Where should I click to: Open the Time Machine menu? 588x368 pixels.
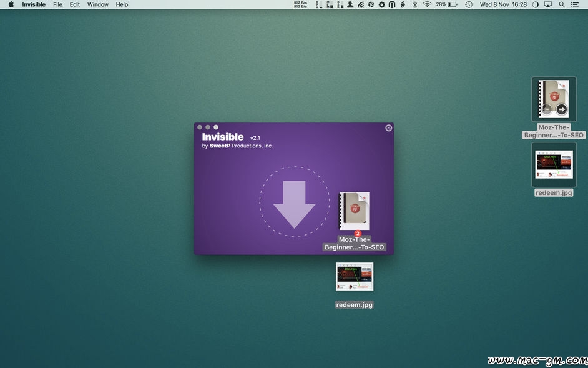(468, 4)
